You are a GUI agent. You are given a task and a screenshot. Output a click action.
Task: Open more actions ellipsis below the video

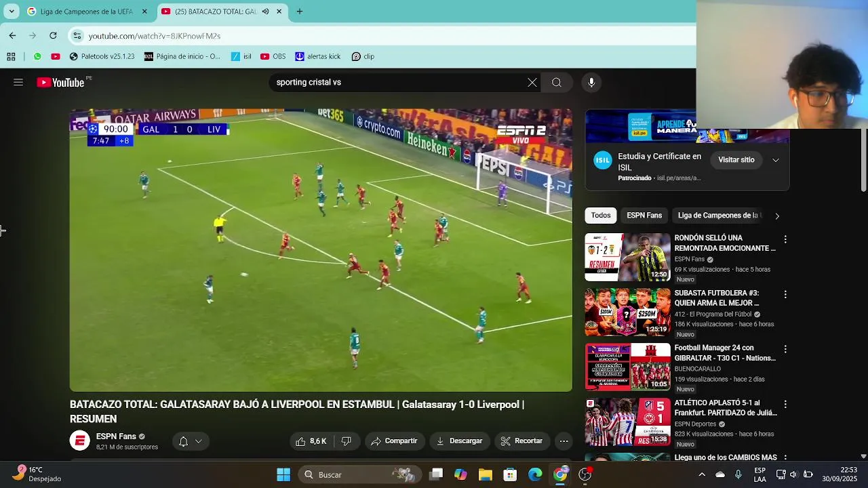coord(564,441)
